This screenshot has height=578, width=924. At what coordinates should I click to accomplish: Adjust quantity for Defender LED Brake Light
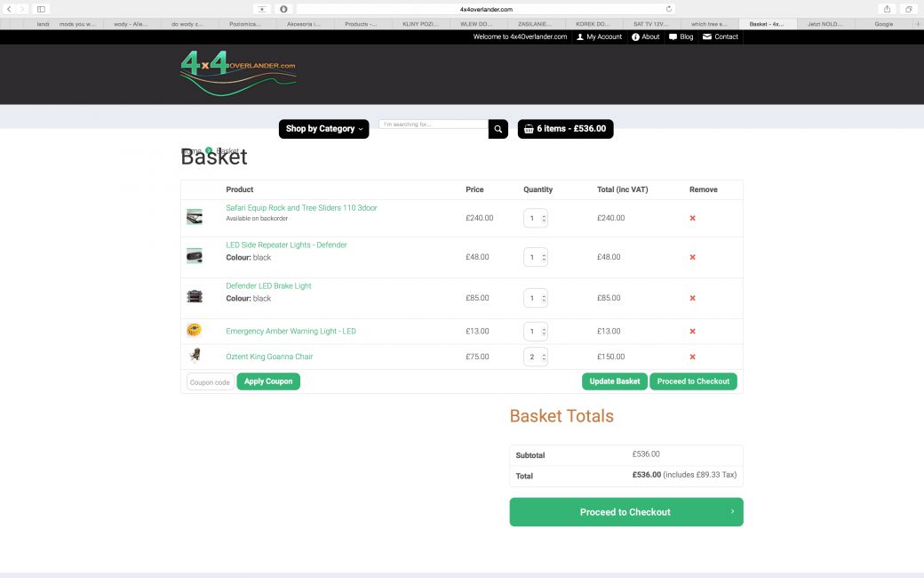point(536,298)
